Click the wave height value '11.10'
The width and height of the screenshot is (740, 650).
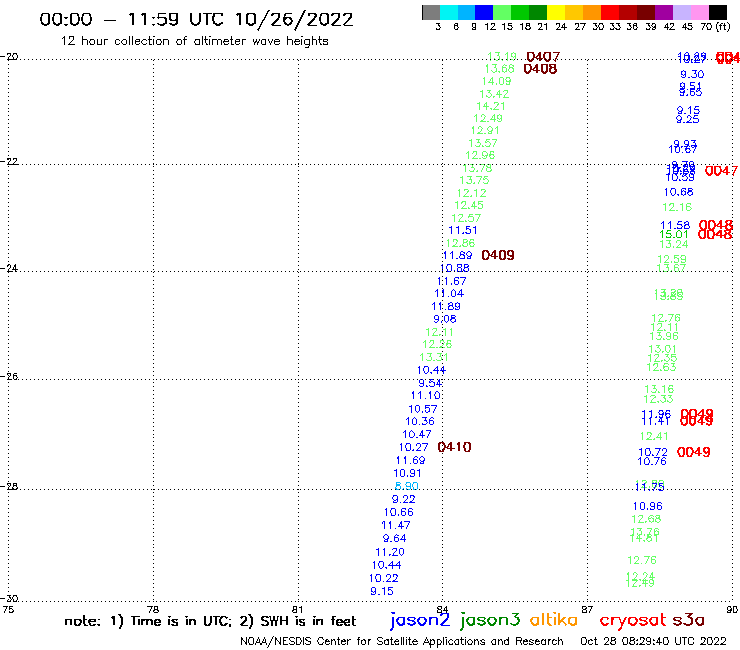(x=425, y=396)
